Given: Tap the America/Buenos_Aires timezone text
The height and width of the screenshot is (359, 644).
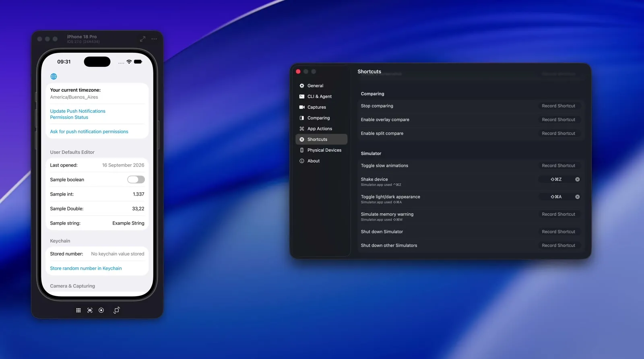Looking at the screenshot, I should click(74, 97).
